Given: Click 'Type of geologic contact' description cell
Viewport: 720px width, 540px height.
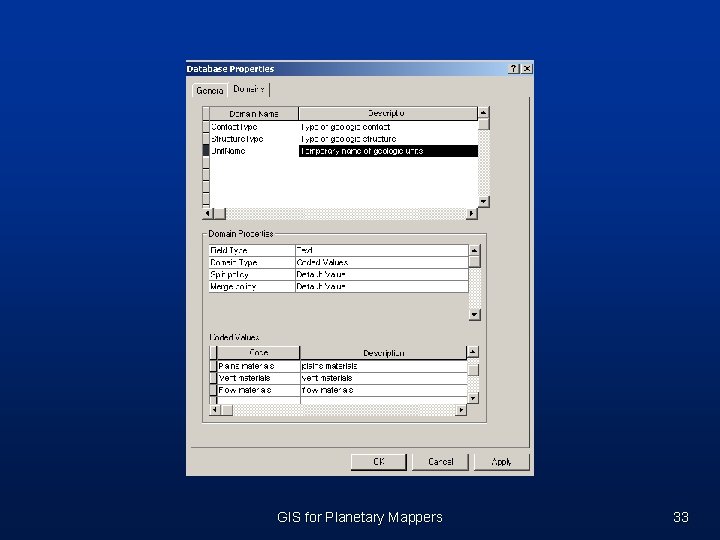Looking at the screenshot, I should [388, 127].
